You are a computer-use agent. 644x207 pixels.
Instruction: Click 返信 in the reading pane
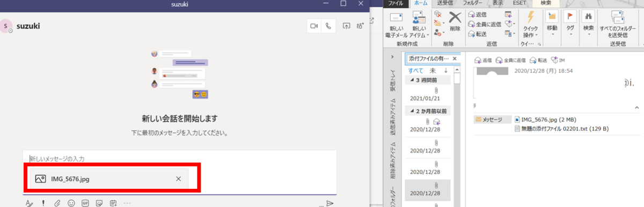483,60
